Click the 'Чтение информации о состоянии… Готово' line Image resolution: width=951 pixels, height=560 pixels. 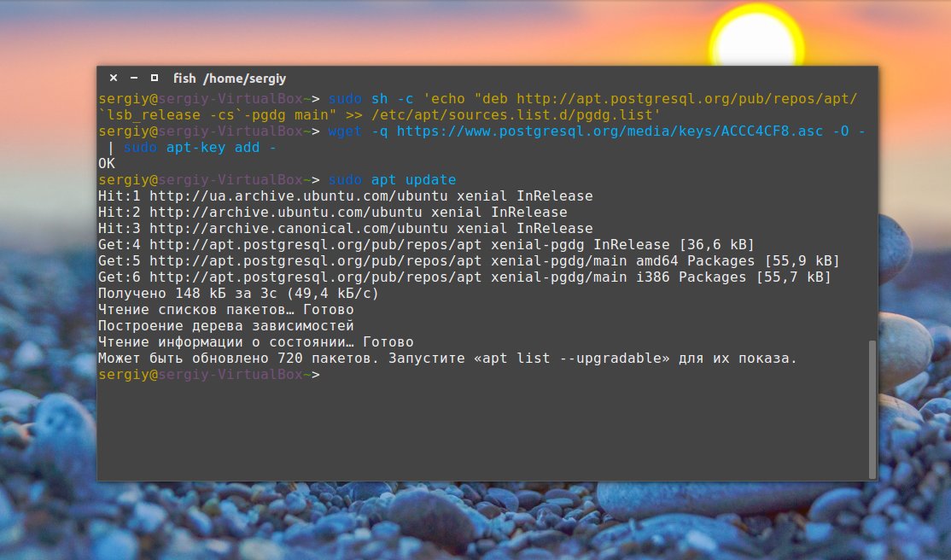pos(256,342)
